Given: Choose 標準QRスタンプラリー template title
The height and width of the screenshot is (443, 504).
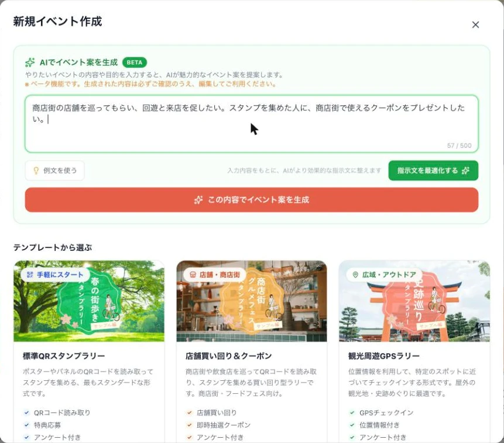Looking at the screenshot, I should point(64,356).
